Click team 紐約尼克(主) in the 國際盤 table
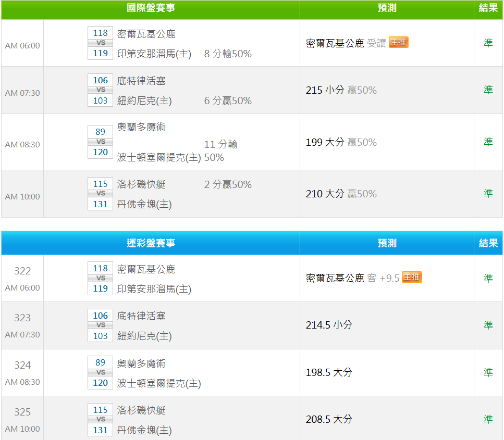The height and width of the screenshot is (440, 504). pyautogui.click(x=144, y=101)
